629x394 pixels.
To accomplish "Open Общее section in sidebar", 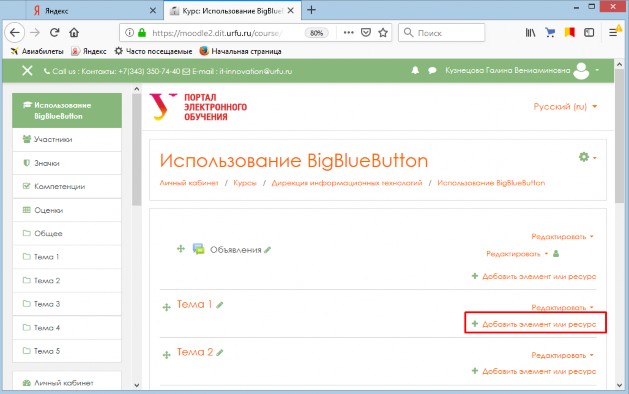I will 67,234.
